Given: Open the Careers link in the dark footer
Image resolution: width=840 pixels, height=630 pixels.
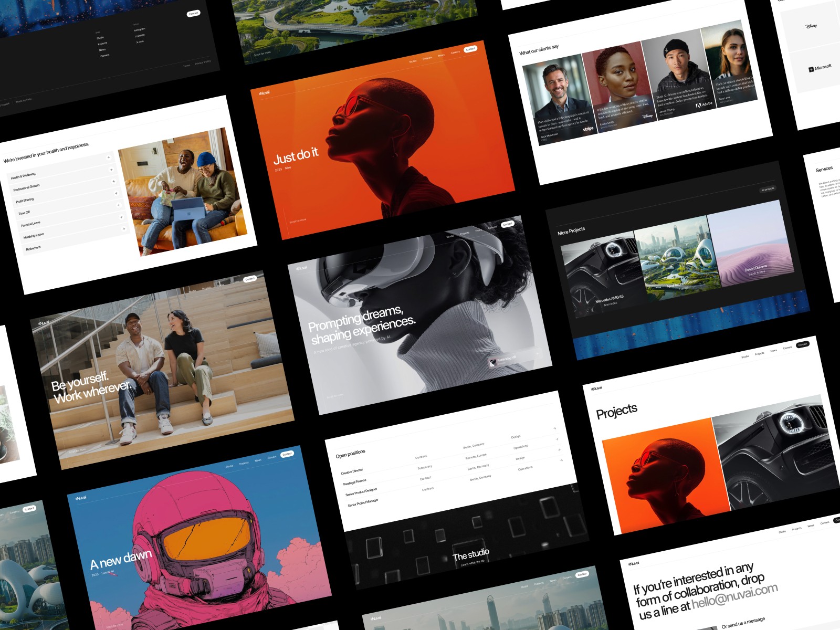Looking at the screenshot, I should click(105, 56).
